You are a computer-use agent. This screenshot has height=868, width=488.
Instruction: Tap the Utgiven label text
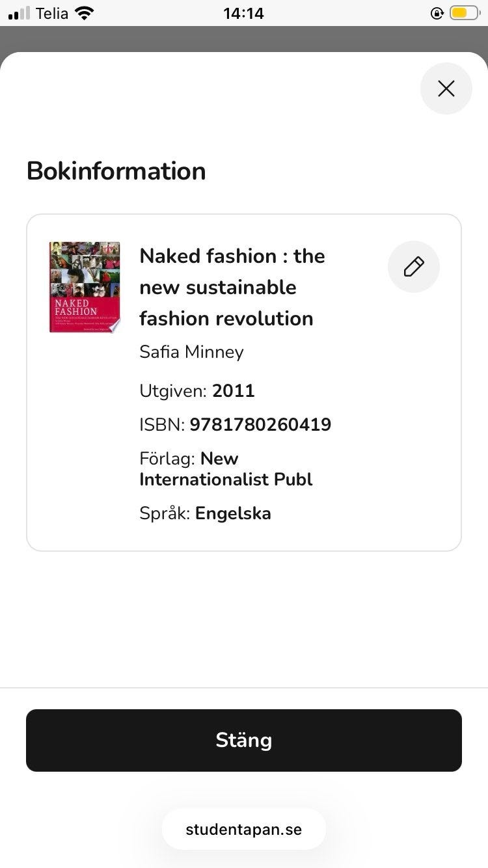click(173, 391)
